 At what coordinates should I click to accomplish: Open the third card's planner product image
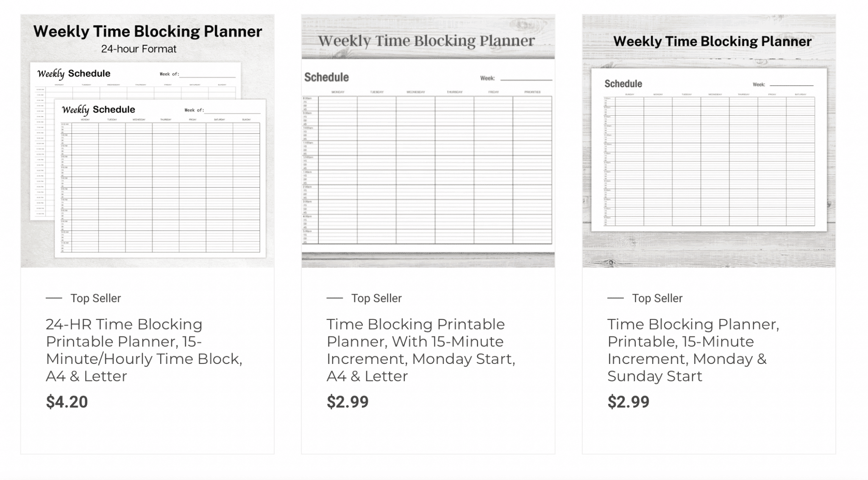(x=709, y=161)
